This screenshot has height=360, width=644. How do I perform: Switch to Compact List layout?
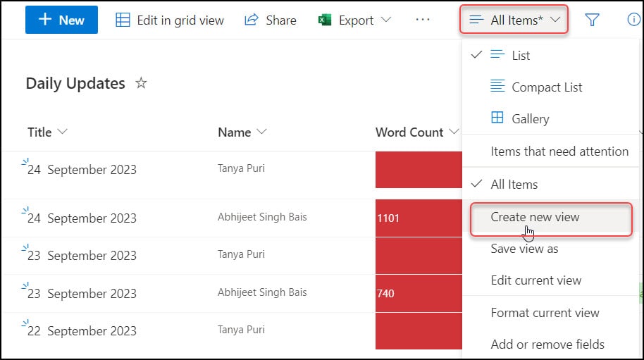551,87
